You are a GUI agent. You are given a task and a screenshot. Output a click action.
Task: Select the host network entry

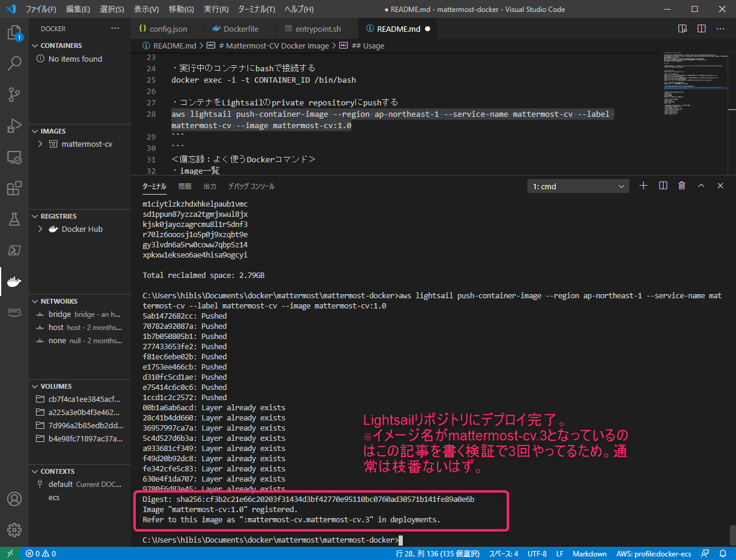(x=80, y=328)
